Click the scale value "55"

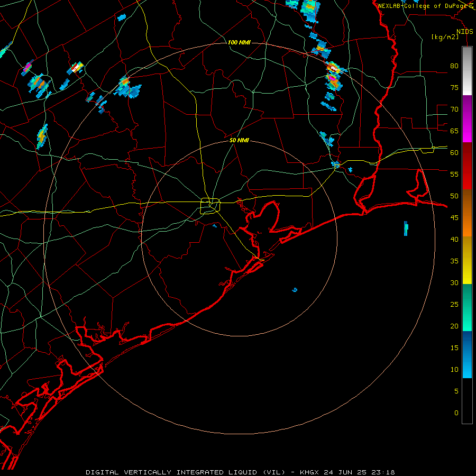pos(454,174)
